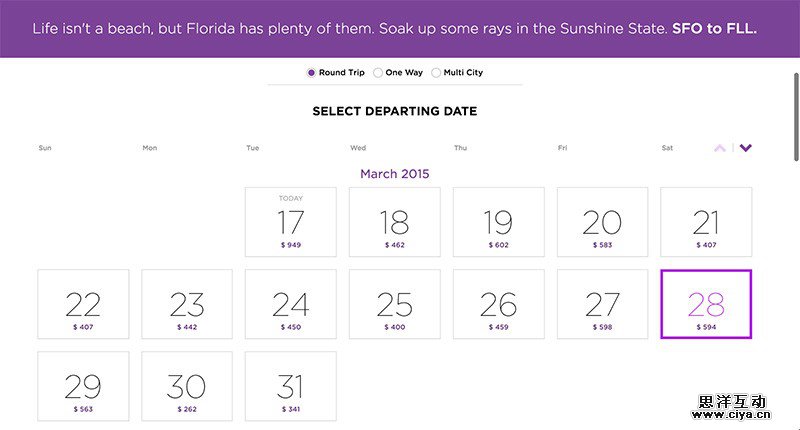Choose Friday March 27 at $598
This screenshot has width=800, height=430.
point(602,304)
